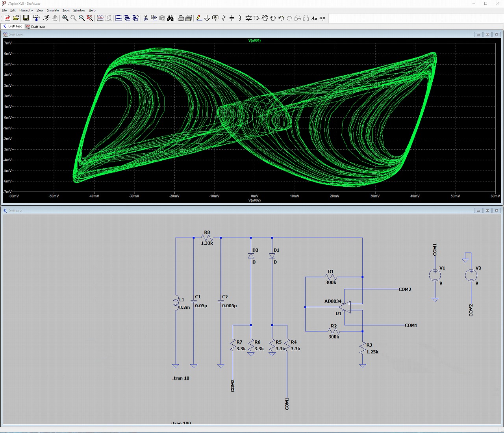Open the Help menu
Image resolution: width=504 pixels, height=433 pixels.
pos(92,10)
